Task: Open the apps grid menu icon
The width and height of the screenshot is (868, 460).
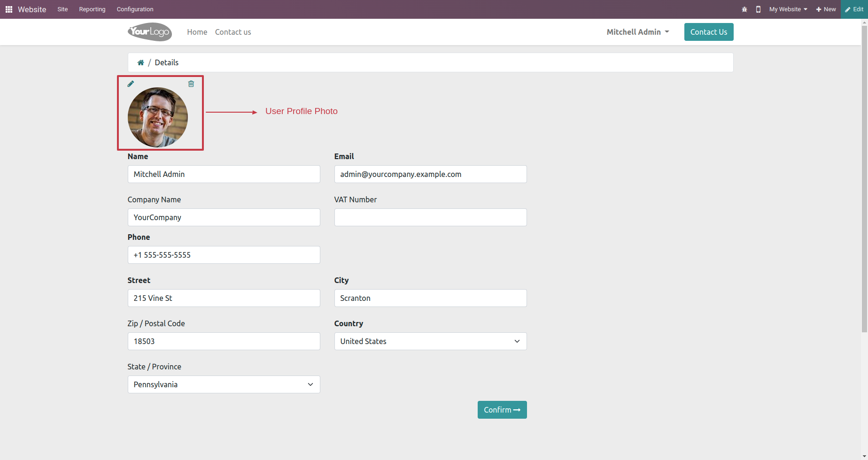Action: [x=9, y=9]
